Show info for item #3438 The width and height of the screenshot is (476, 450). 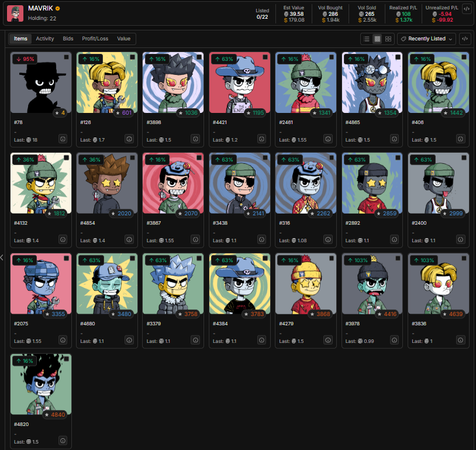[x=261, y=239]
